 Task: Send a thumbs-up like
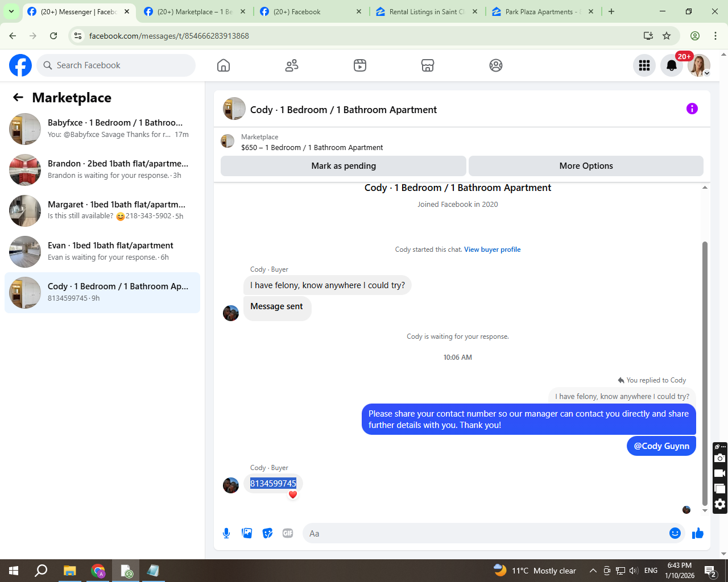pyautogui.click(x=698, y=533)
